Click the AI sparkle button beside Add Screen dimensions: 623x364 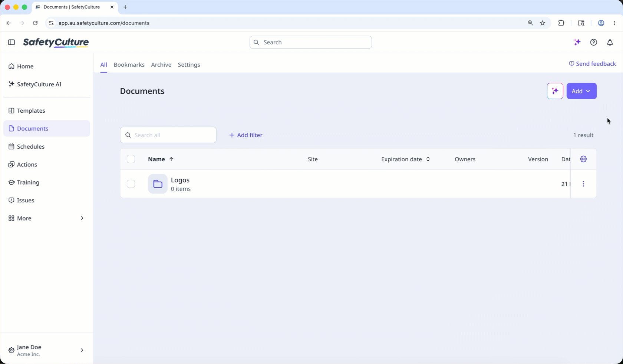[555, 91]
